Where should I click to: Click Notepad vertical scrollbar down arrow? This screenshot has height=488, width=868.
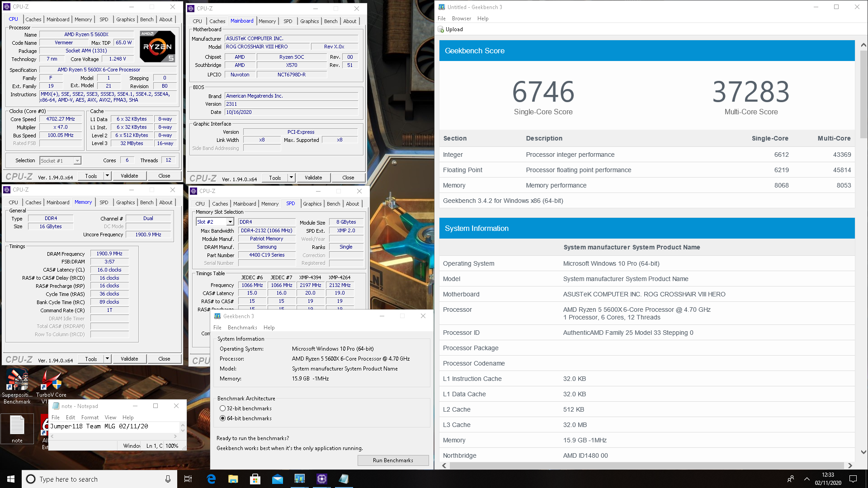click(183, 430)
